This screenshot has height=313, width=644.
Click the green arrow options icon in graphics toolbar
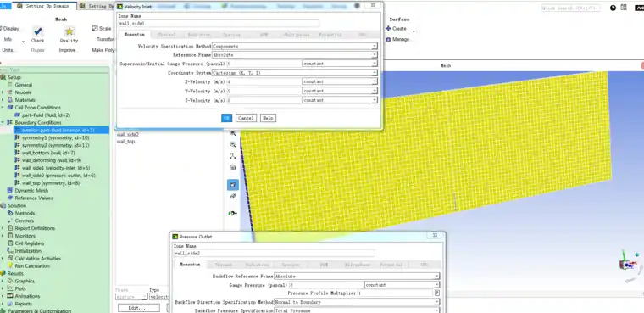233,213
